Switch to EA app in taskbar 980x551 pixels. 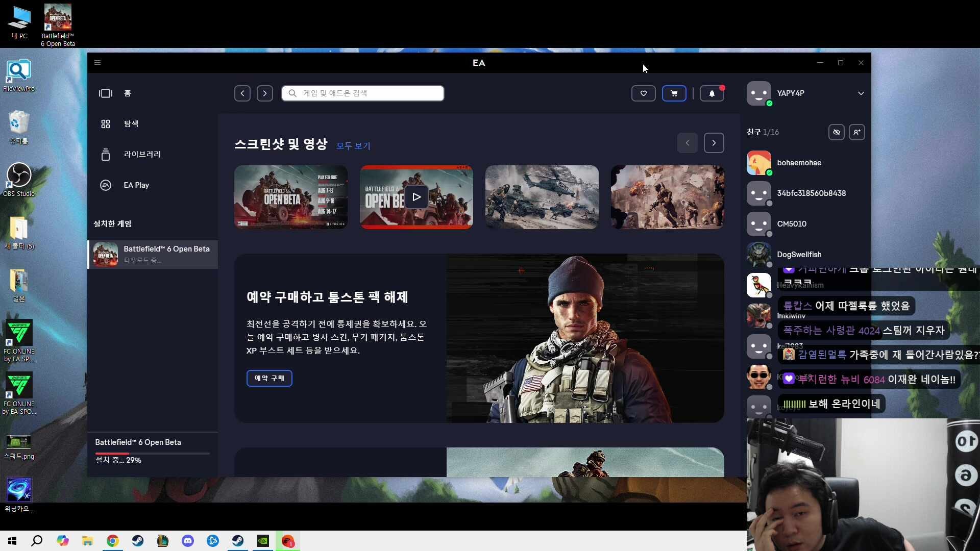(x=288, y=541)
